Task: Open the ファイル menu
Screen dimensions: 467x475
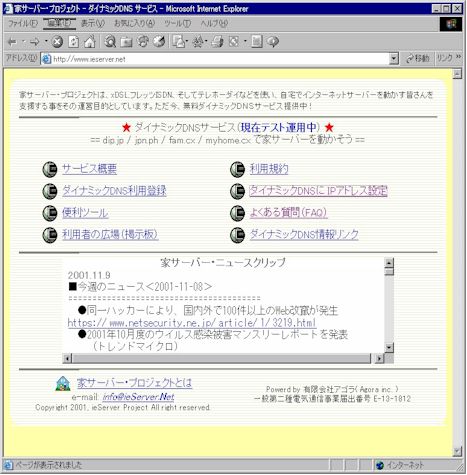Action: click(x=22, y=23)
